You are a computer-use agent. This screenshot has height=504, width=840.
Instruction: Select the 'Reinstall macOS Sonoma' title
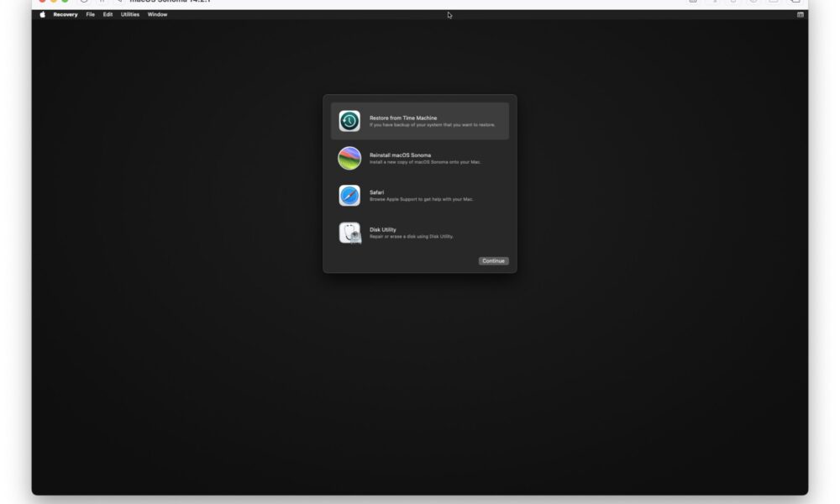click(x=400, y=155)
